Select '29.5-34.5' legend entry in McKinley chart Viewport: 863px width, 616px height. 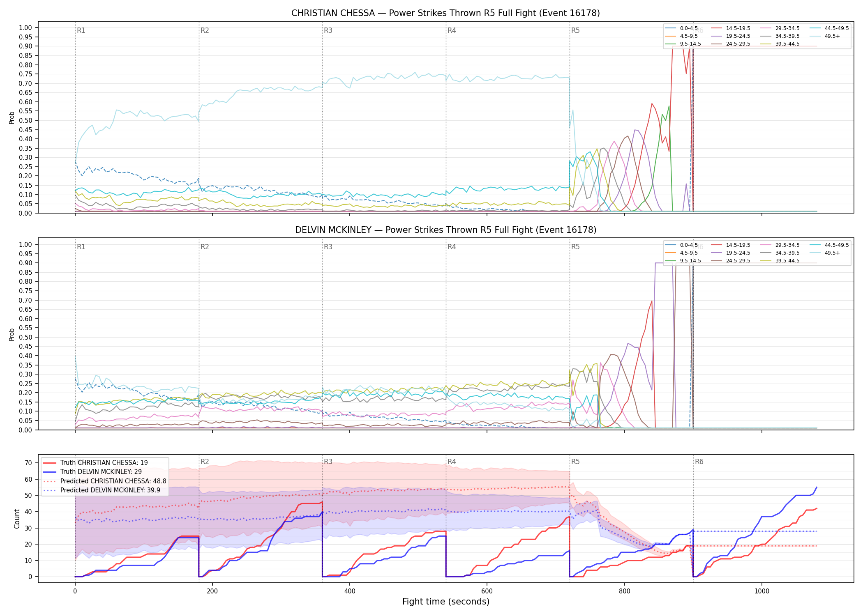pyautogui.click(x=780, y=245)
